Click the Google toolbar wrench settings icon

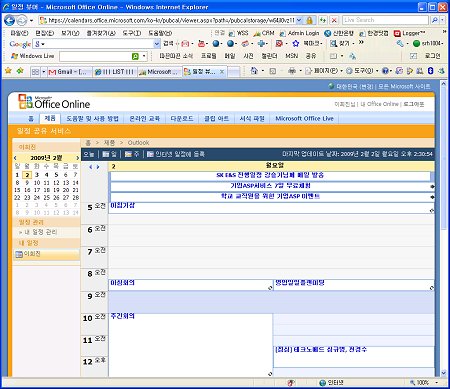tap(400, 43)
